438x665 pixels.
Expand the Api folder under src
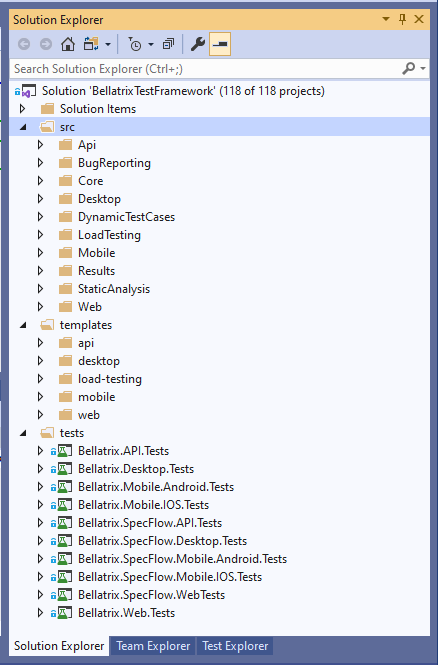click(40, 145)
